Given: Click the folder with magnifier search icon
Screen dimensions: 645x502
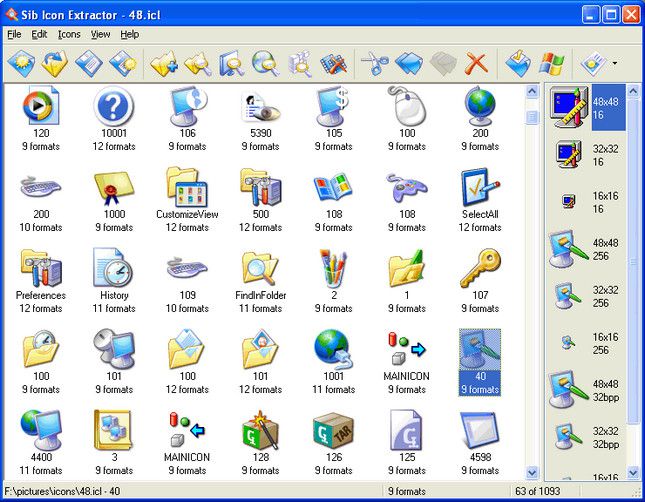Looking at the screenshot, I should pos(198,63).
